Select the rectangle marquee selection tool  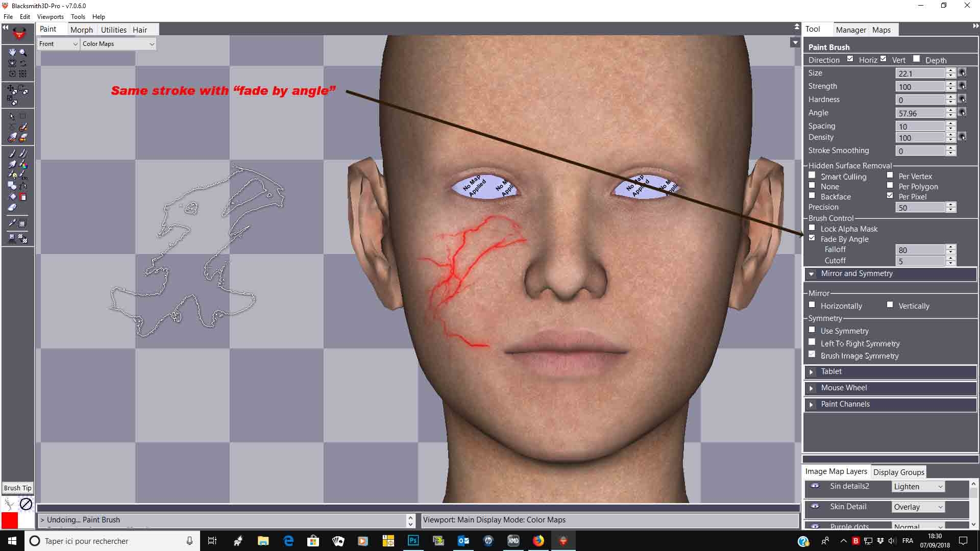23,116
